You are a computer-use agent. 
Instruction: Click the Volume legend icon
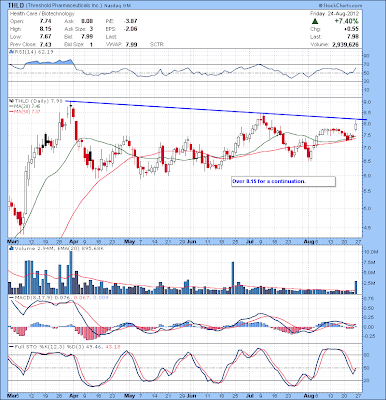pos(11,248)
